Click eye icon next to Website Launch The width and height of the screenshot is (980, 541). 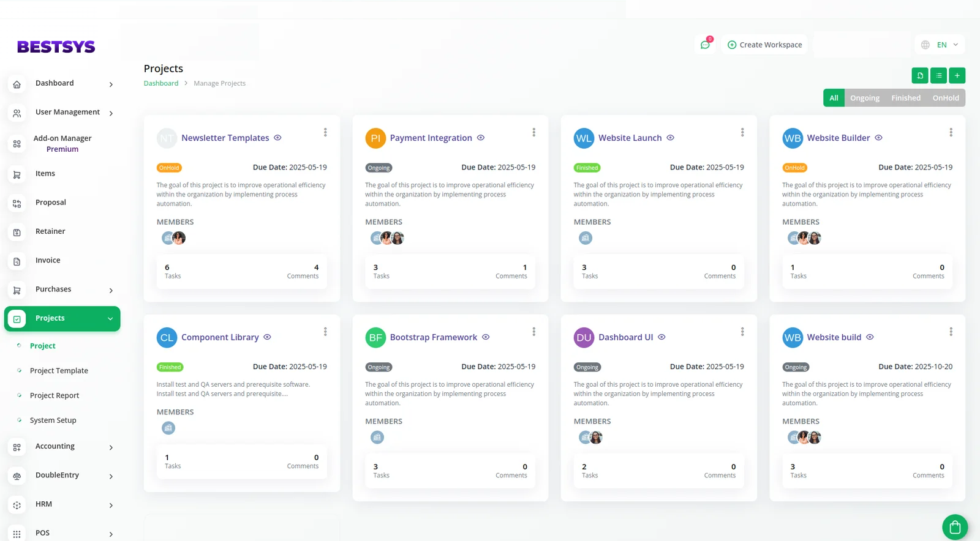coord(670,138)
